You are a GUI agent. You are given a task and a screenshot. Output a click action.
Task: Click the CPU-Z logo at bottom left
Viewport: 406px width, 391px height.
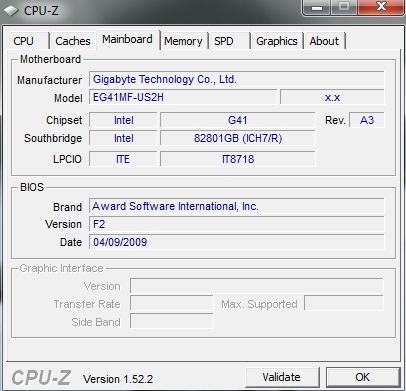(41, 378)
